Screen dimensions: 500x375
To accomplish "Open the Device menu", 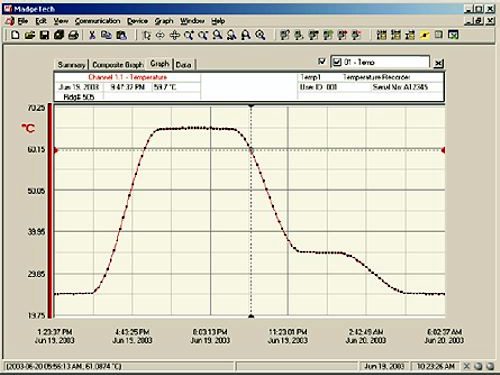I will click(137, 21).
